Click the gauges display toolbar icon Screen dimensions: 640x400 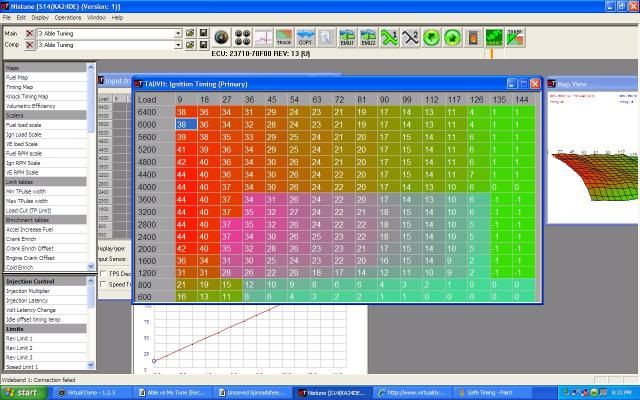coord(242,38)
